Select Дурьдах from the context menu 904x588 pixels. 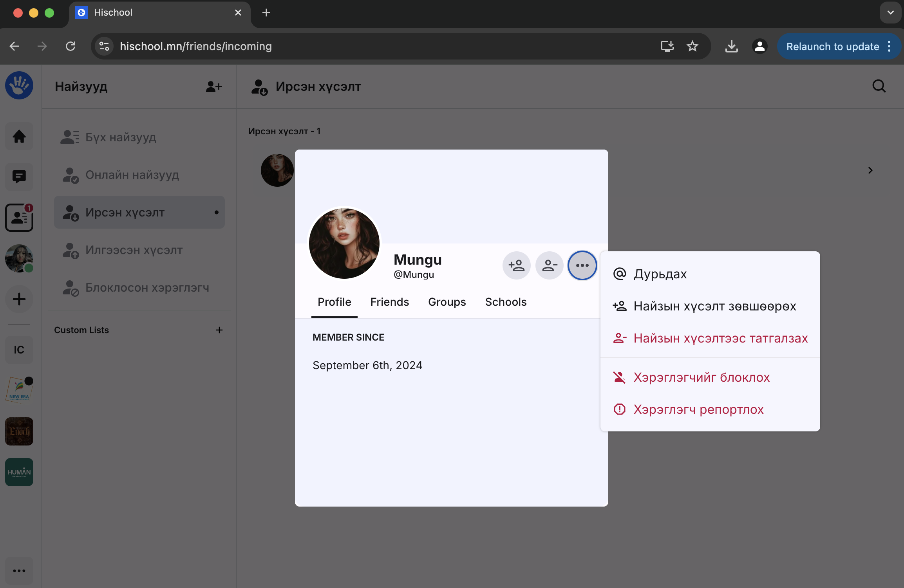pos(660,274)
